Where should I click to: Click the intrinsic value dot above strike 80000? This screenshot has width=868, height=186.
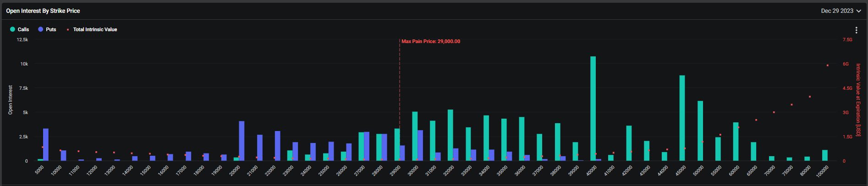tap(810, 97)
